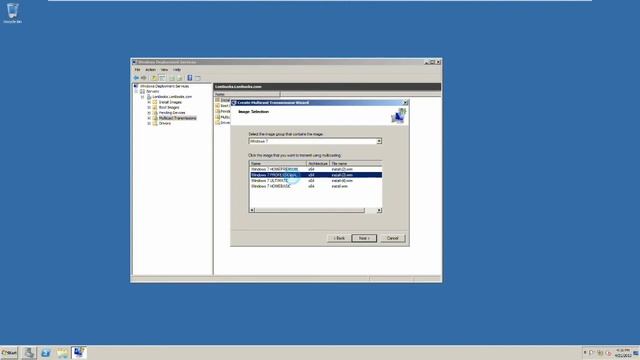This screenshot has width=640, height=360.
Task: Click the wizard's Back button
Action: coord(339,238)
